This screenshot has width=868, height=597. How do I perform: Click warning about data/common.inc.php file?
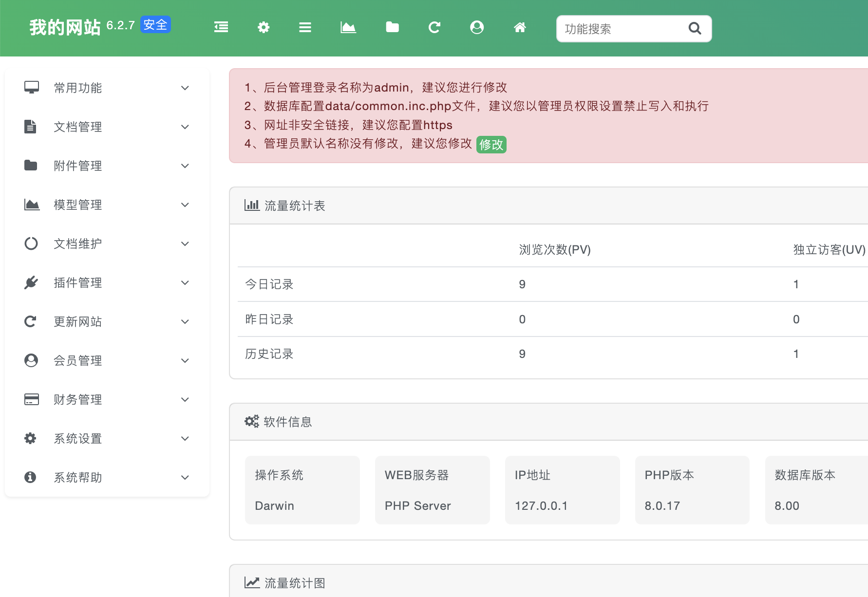click(476, 106)
